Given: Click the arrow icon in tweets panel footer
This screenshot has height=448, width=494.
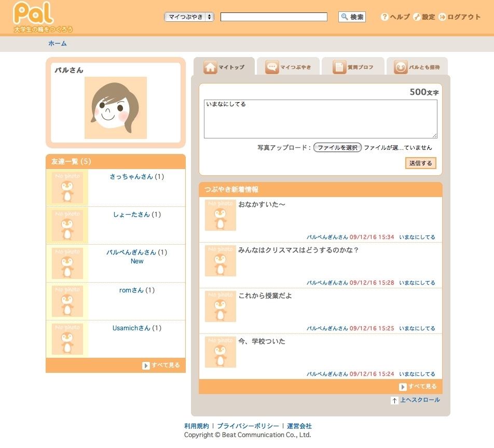Looking at the screenshot, I should pyautogui.click(x=403, y=387).
